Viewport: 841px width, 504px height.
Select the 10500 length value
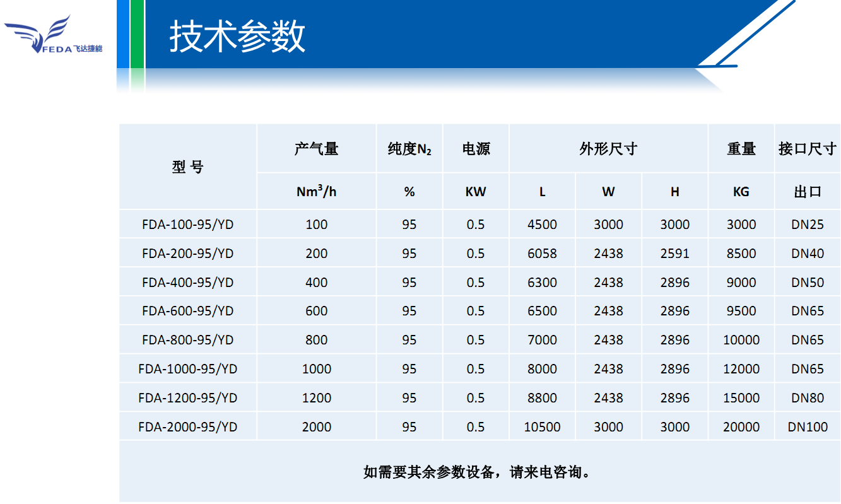[x=542, y=427]
